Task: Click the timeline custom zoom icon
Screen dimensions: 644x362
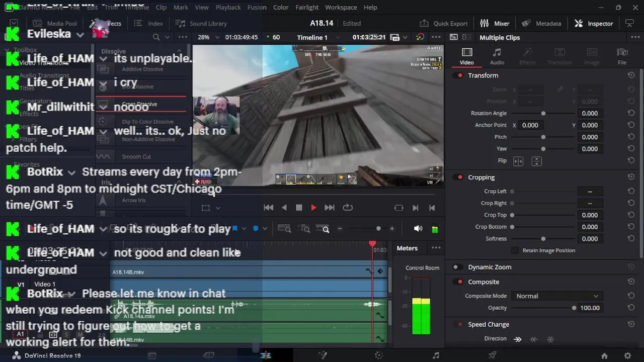Action: (323, 229)
